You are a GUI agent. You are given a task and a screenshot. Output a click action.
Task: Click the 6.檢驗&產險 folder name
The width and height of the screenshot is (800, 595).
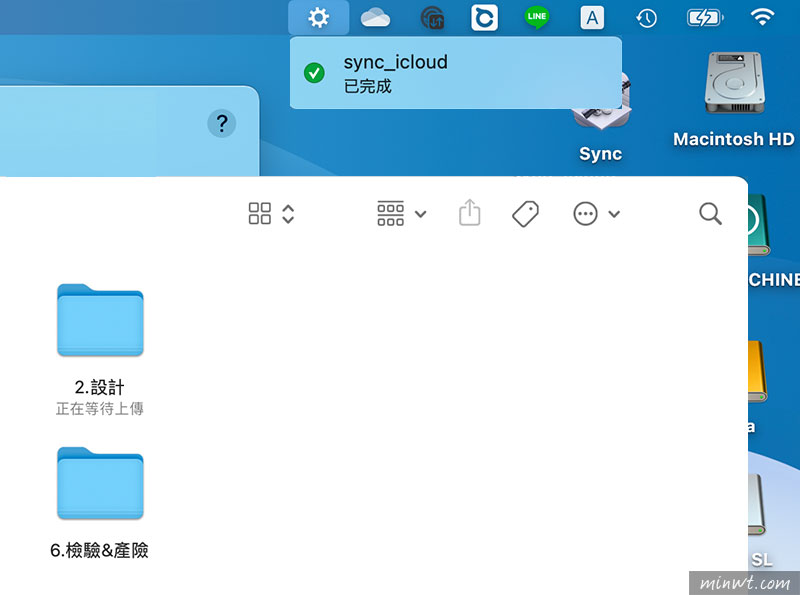pos(99,551)
